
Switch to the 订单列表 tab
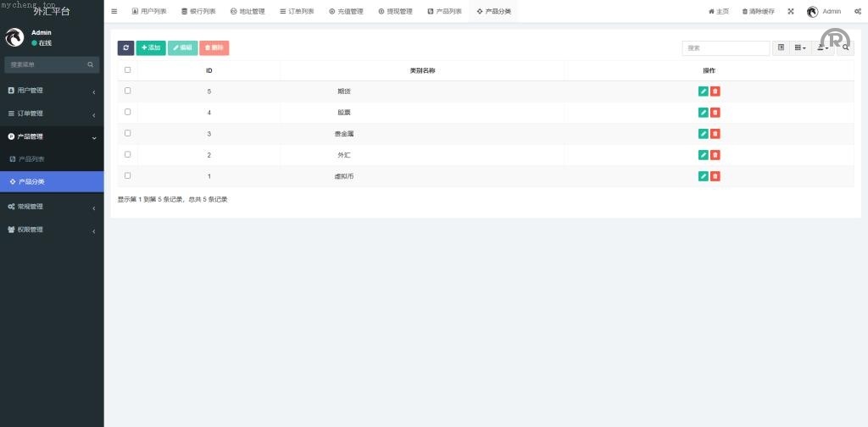[x=297, y=12]
